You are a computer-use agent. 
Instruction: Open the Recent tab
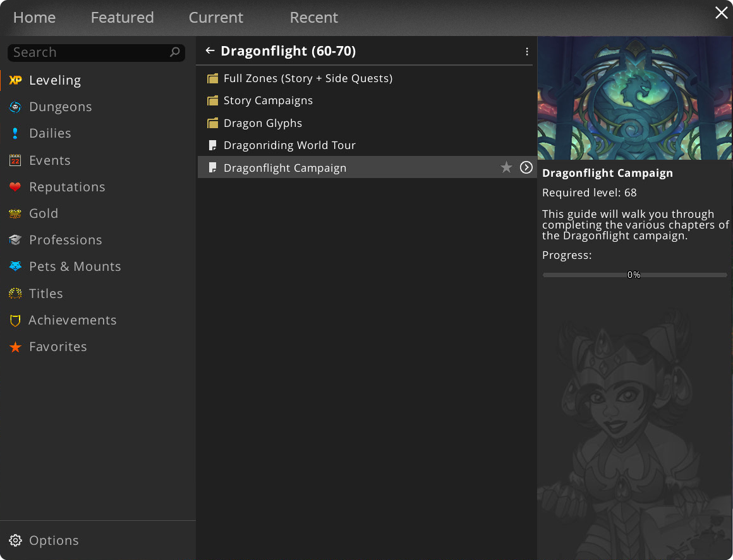pos(313,17)
